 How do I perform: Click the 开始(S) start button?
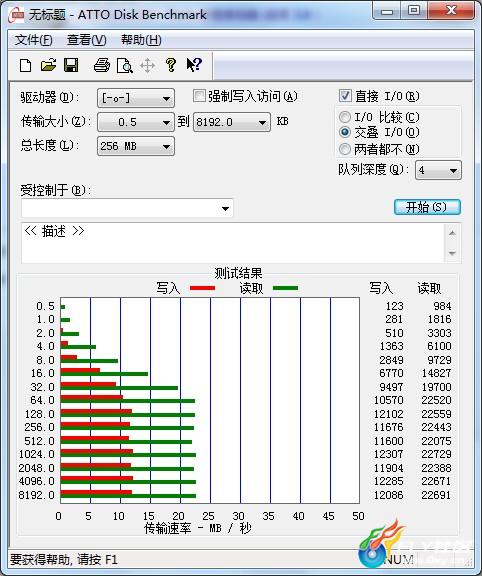427,207
